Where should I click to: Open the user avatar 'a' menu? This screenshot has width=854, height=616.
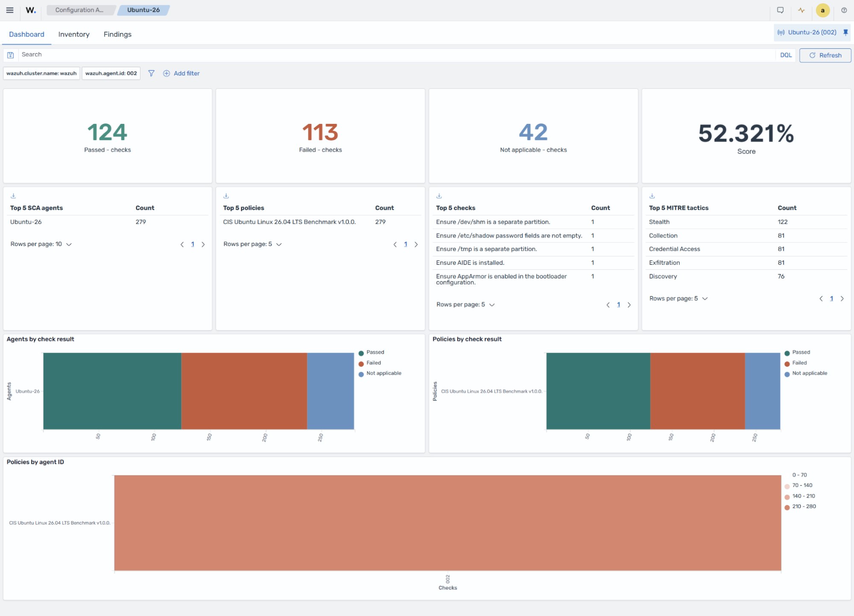pyautogui.click(x=823, y=10)
